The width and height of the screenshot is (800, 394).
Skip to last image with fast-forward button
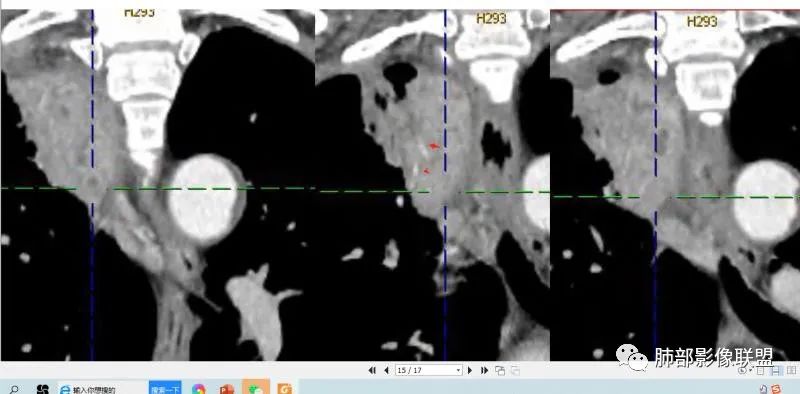[485, 371]
